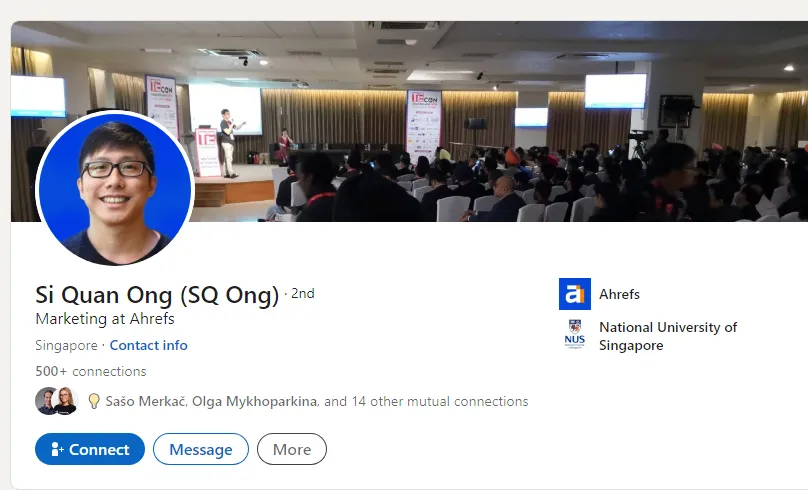Screen dimensions: 808x490
Task: Expand the More actions dropdown
Action: [x=292, y=449]
